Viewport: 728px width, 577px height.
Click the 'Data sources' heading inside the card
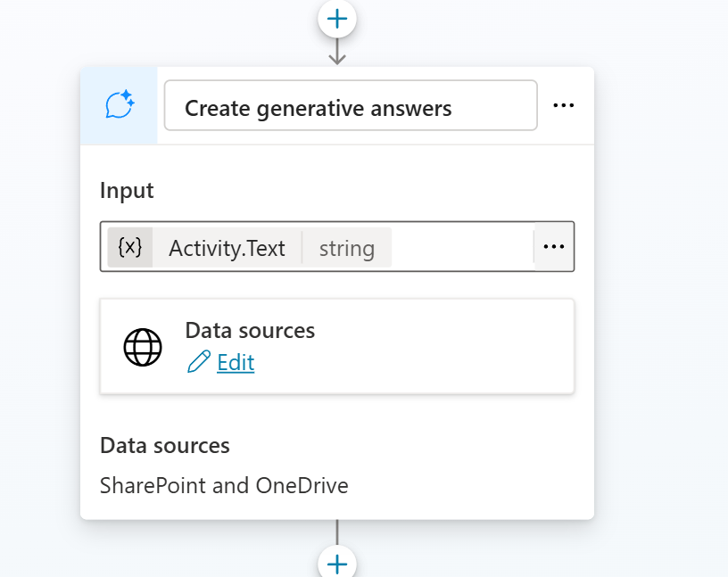coord(250,331)
